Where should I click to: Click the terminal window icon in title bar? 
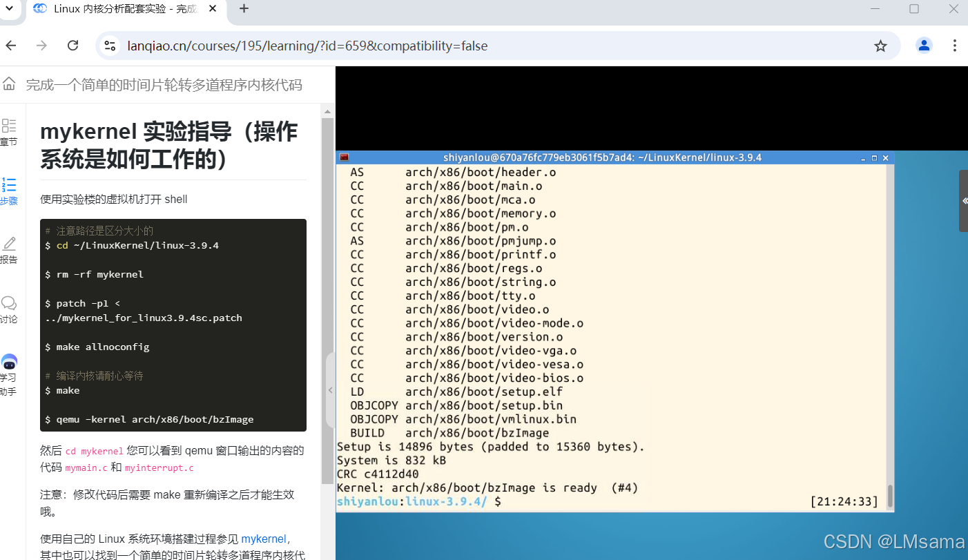345,157
